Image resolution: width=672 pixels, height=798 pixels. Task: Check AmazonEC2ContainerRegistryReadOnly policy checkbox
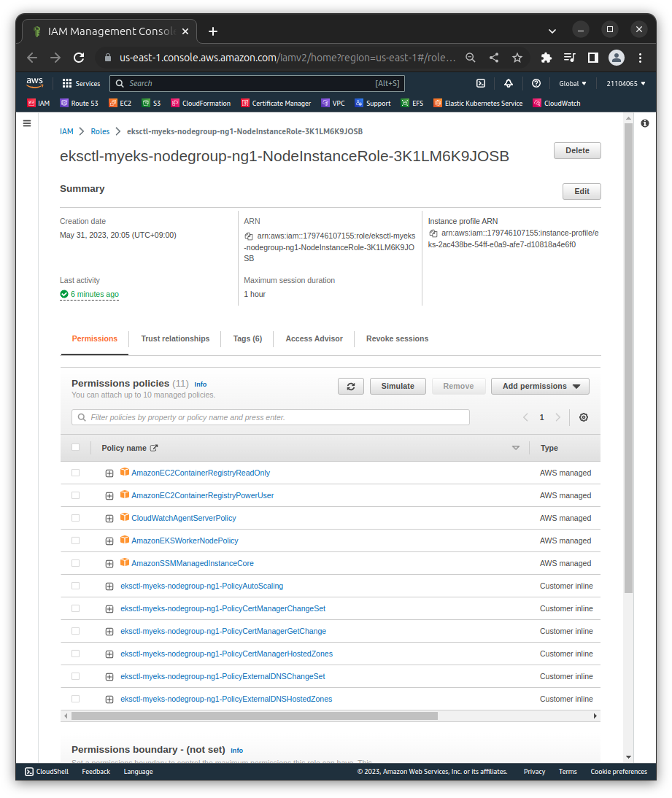[x=76, y=473]
